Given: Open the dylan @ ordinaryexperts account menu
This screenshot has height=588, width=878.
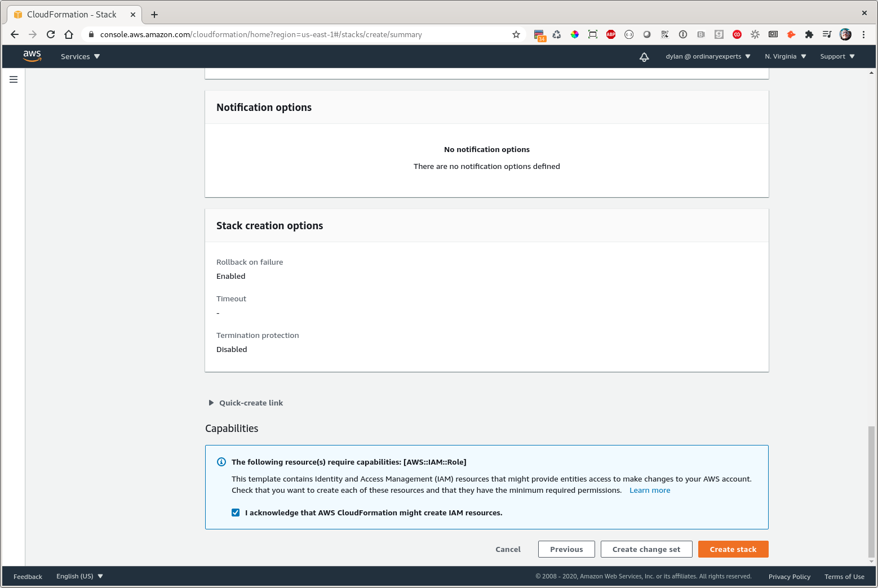Looking at the screenshot, I should point(708,56).
